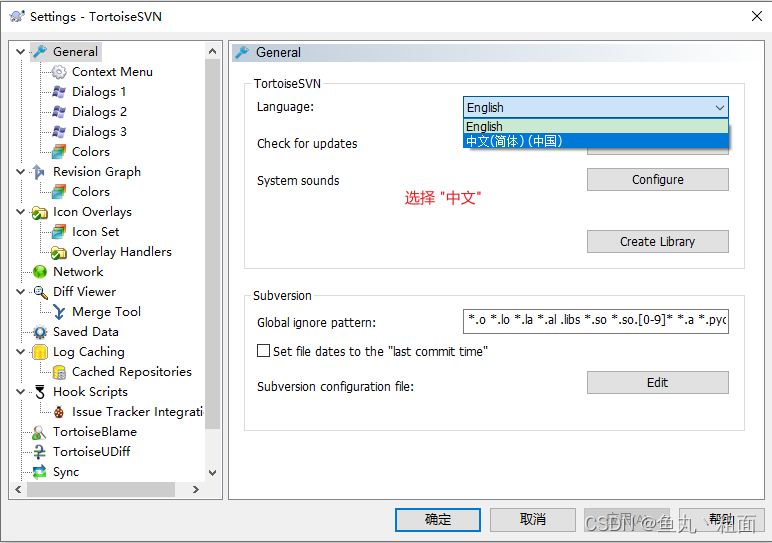Click the Sync arrows icon
Image resolution: width=772 pixels, height=543 pixels.
39,472
